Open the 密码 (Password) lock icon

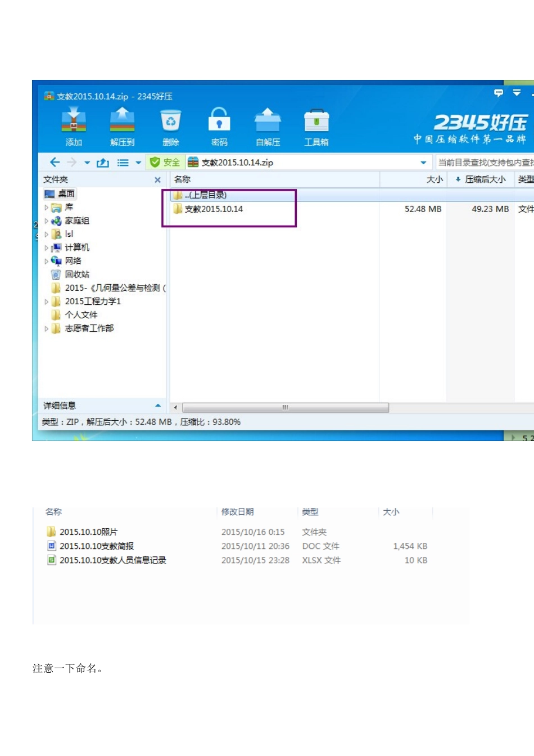[x=219, y=127]
